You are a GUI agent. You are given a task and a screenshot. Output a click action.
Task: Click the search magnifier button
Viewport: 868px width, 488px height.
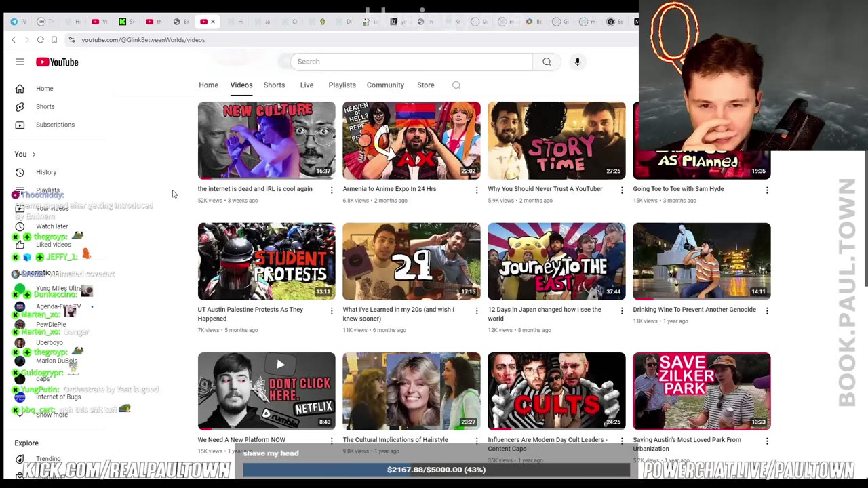point(547,62)
